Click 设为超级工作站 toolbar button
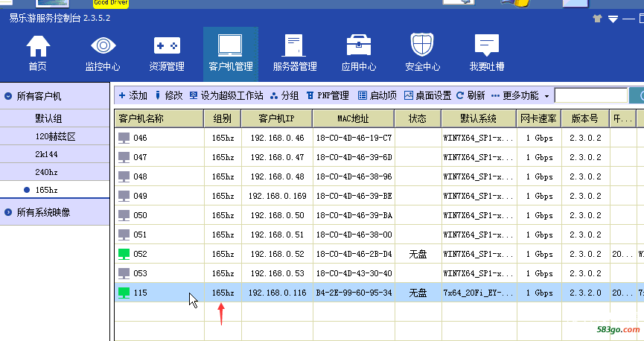644x341 pixels. pos(226,96)
